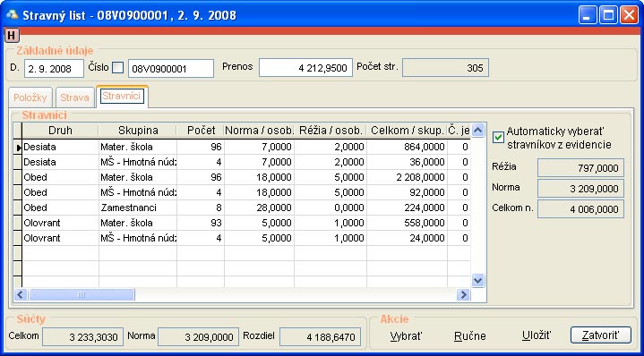
Task: Click the H icon below title bar
Action: [x=12, y=36]
